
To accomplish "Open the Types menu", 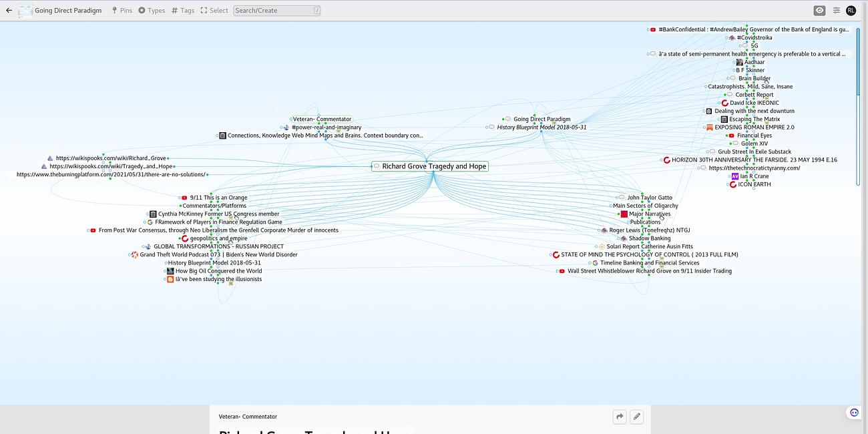I will pos(152,11).
